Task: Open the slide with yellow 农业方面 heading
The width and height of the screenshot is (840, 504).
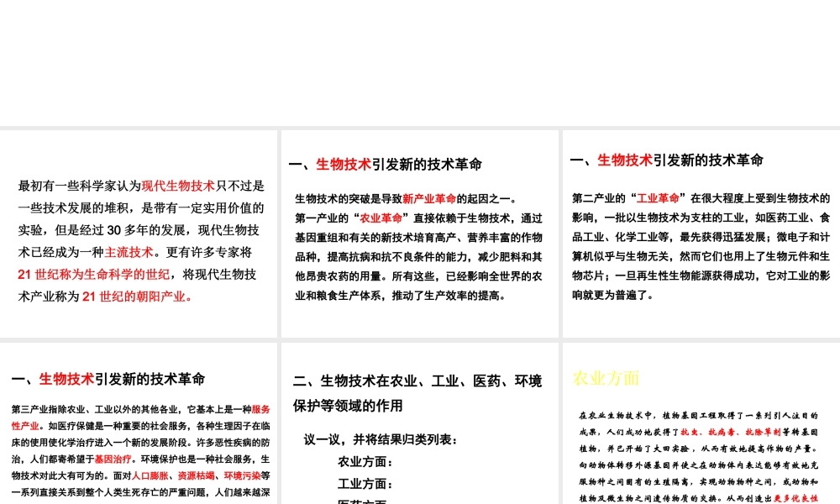Action: tap(701, 423)
